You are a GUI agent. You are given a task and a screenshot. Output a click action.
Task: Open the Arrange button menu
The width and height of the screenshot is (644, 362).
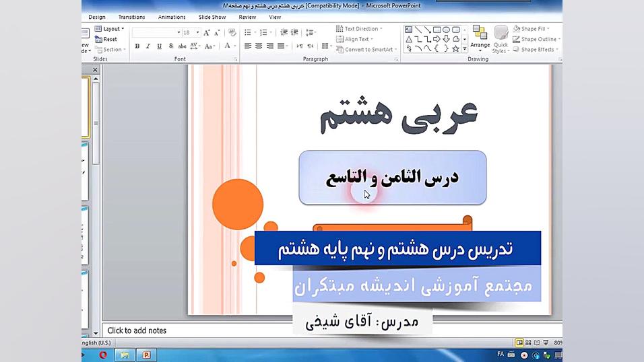480,40
